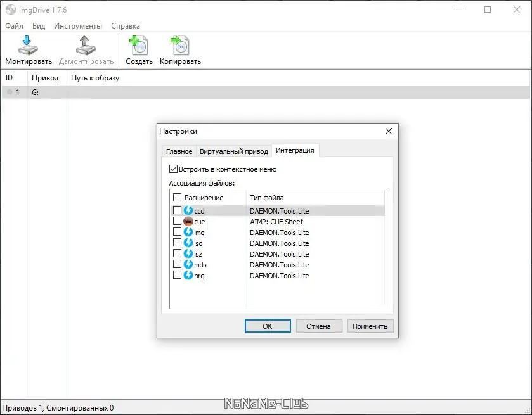
Task: Tick the isz extension checkbox
Action: tap(177, 253)
